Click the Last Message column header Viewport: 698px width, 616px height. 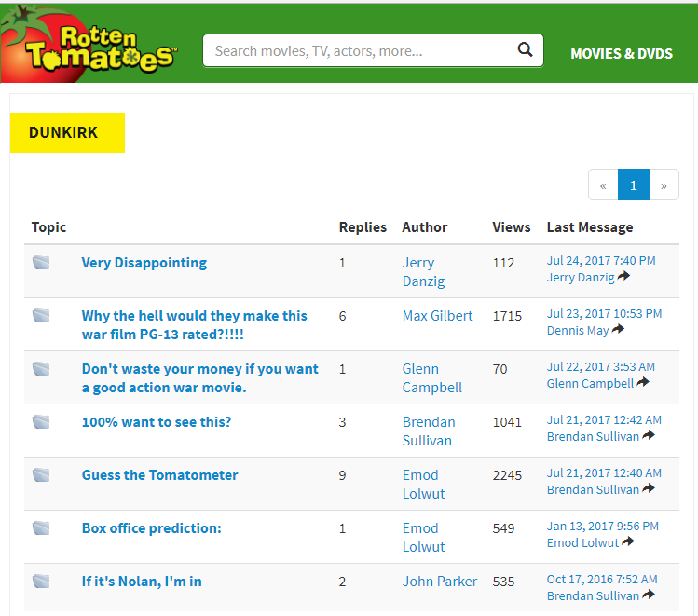click(x=590, y=227)
